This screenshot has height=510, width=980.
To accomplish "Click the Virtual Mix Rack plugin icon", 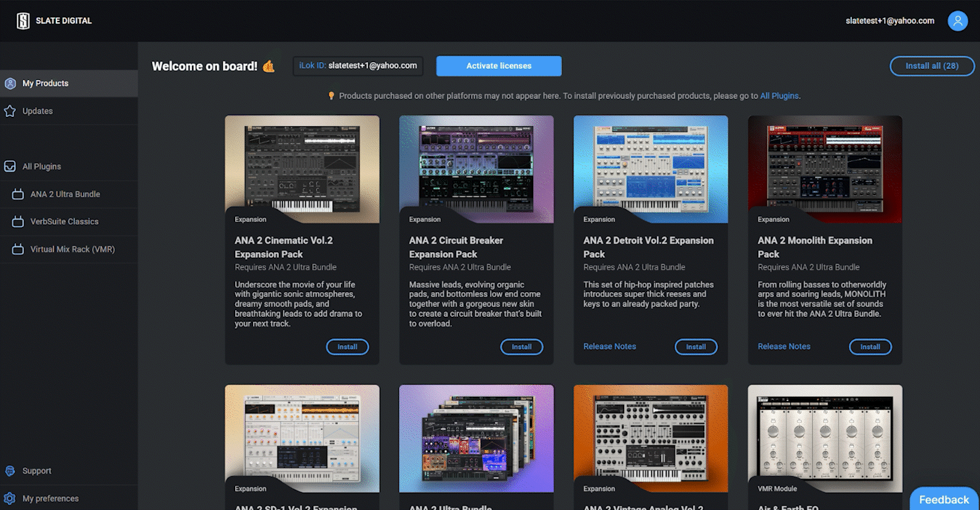I will tap(18, 249).
